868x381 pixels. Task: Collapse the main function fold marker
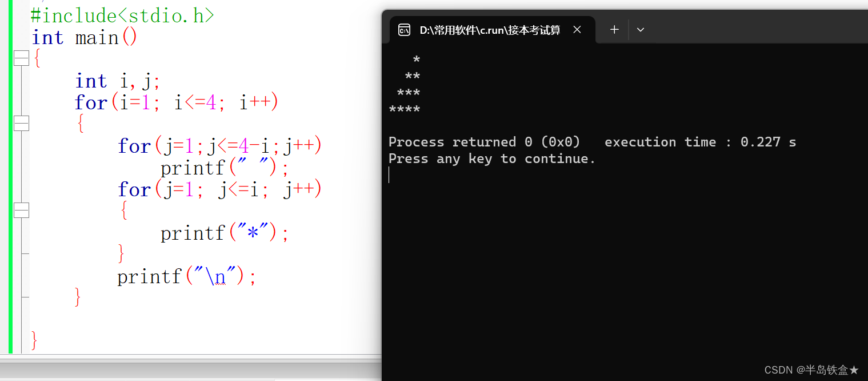[21, 58]
